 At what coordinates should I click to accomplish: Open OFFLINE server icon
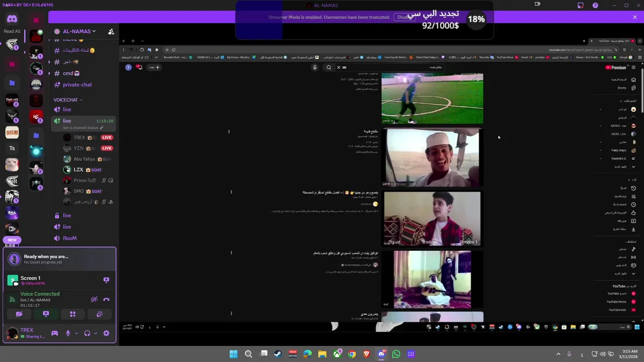click(12, 132)
